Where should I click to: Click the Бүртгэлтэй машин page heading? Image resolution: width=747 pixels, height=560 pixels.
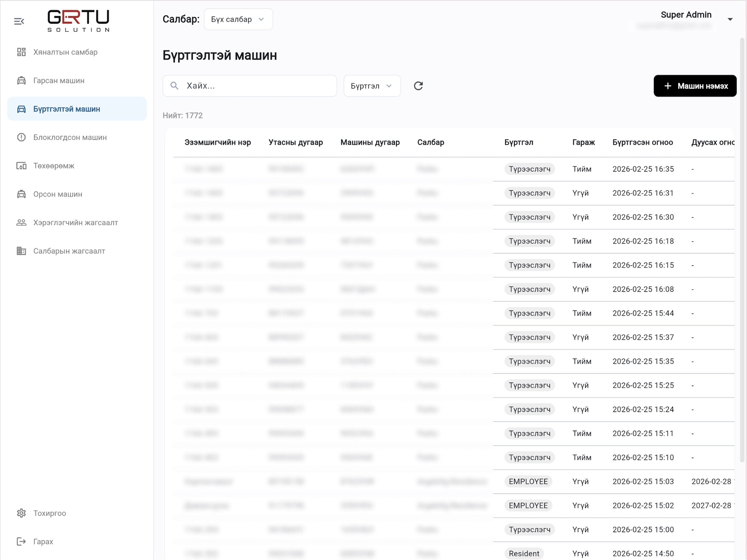tap(220, 55)
